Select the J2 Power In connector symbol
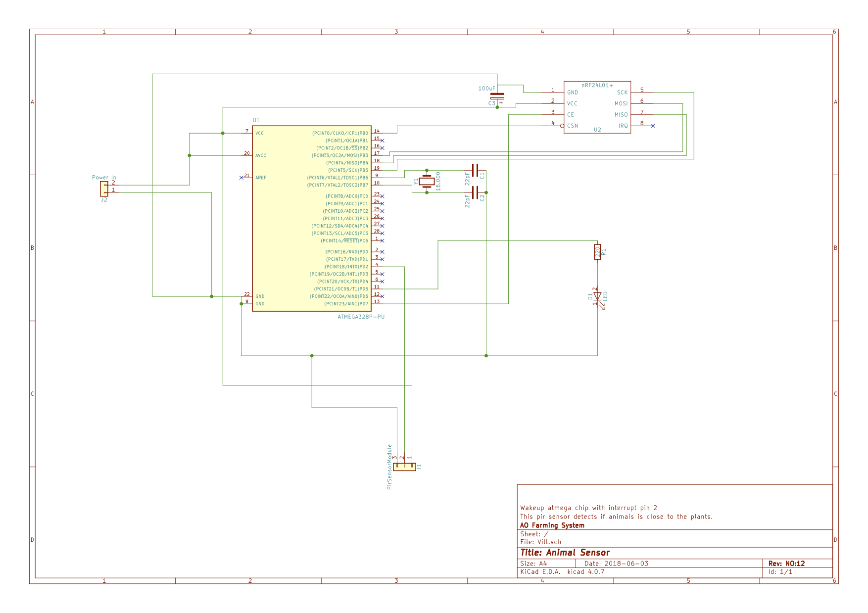 104,189
